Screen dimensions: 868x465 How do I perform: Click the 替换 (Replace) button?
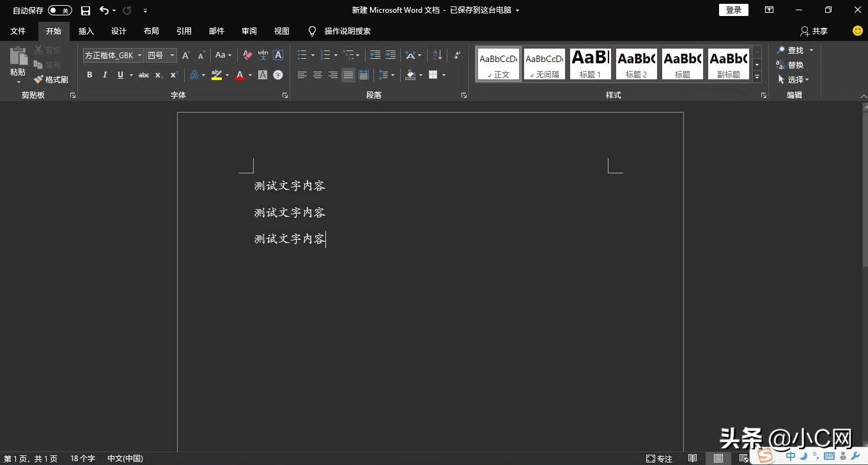coord(790,65)
